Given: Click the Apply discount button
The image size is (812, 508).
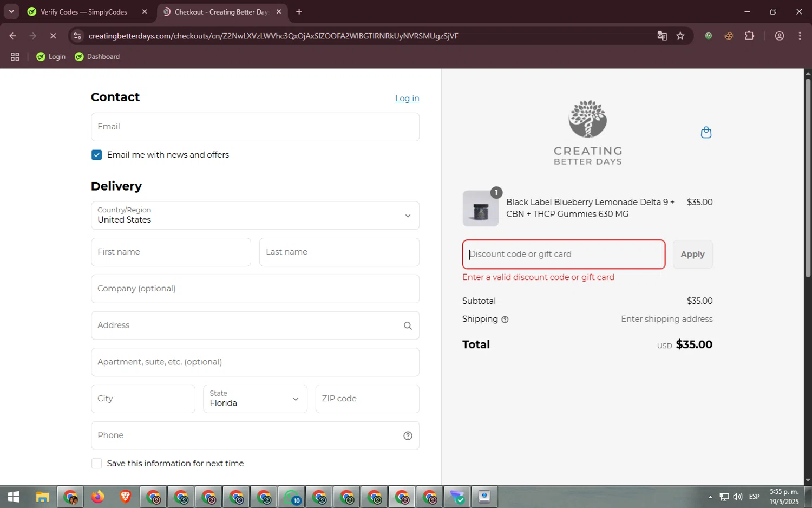Looking at the screenshot, I should (x=692, y=255).
